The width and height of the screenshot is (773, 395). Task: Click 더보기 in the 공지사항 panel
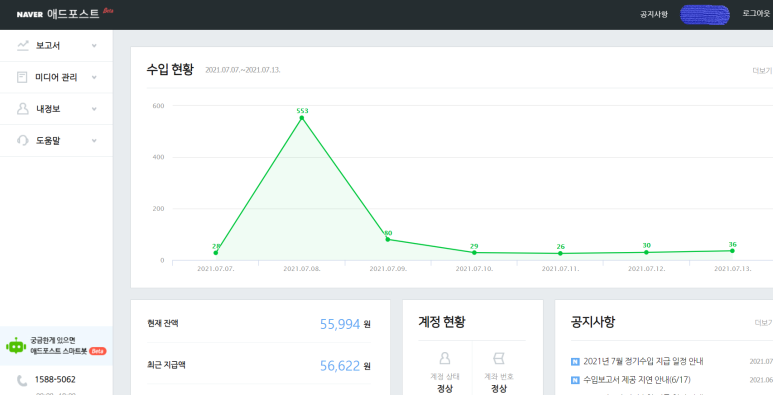click(x=763, y=323)
